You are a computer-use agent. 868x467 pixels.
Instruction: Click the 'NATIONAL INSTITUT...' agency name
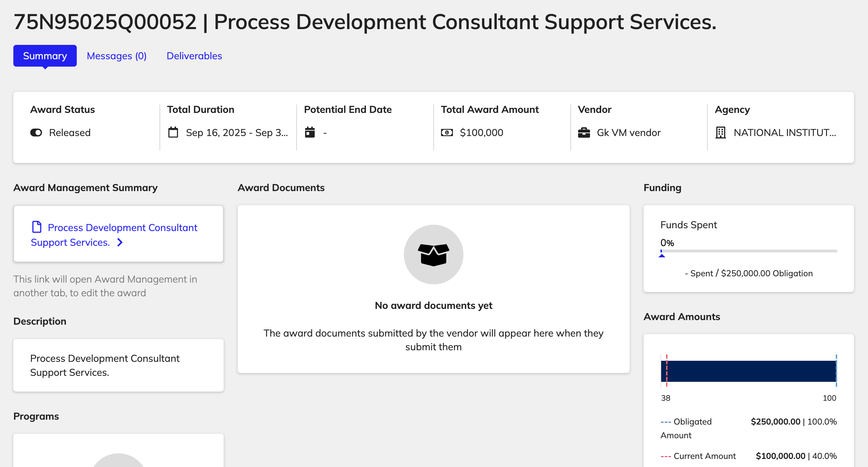click(x=785, y=133)
